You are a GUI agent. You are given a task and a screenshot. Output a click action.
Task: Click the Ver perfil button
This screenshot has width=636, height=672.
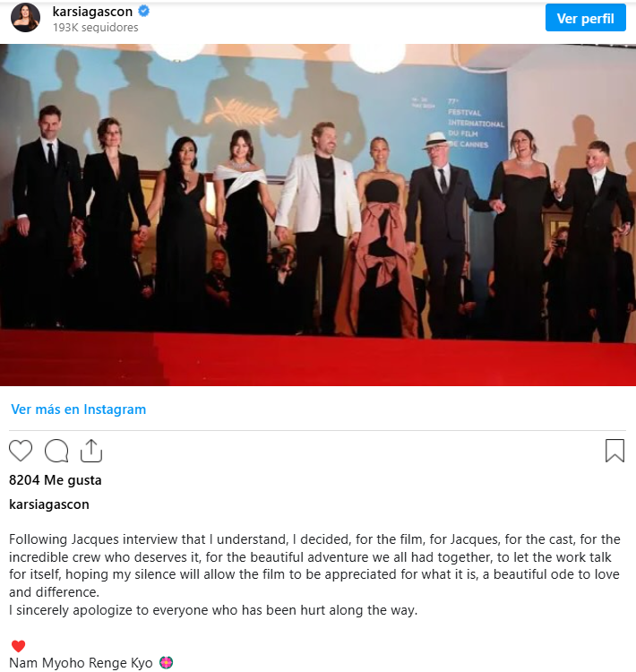(x=585, y=18)
